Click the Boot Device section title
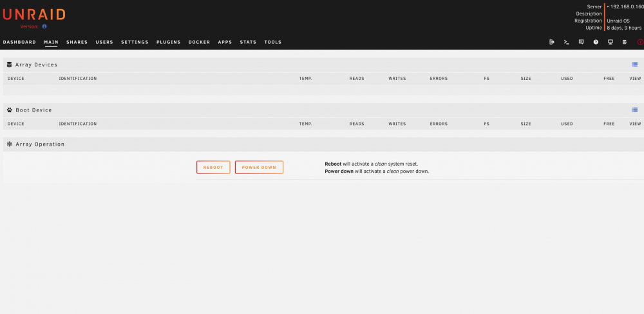The width and height of the screenshot is (644, 314). 33,110
